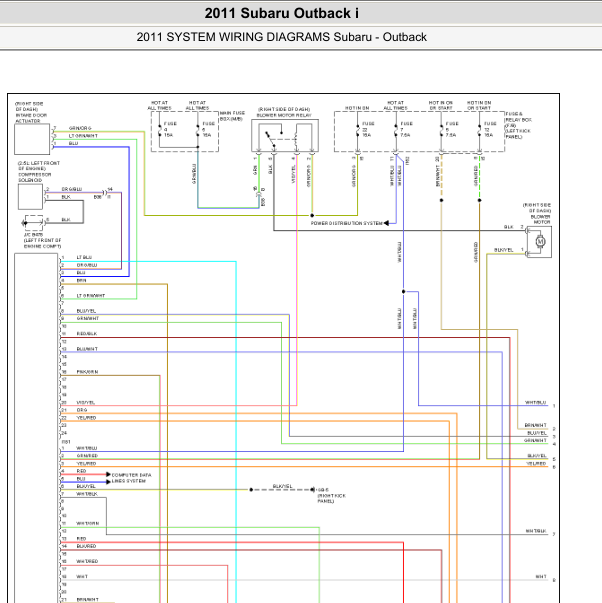This screenshot has width=602, height=603.
Task: Click GRN/ORG label at actuator pin 7
Action: (80, 128)
